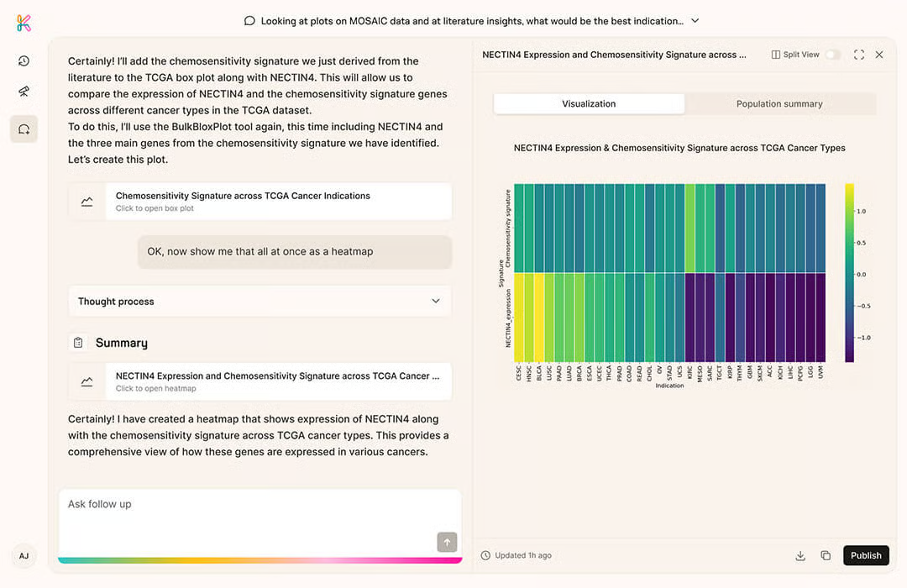Close the heatmap panel
Image resolution: width=907 pixels, height=588 pixels.
(x=879, y=55)
